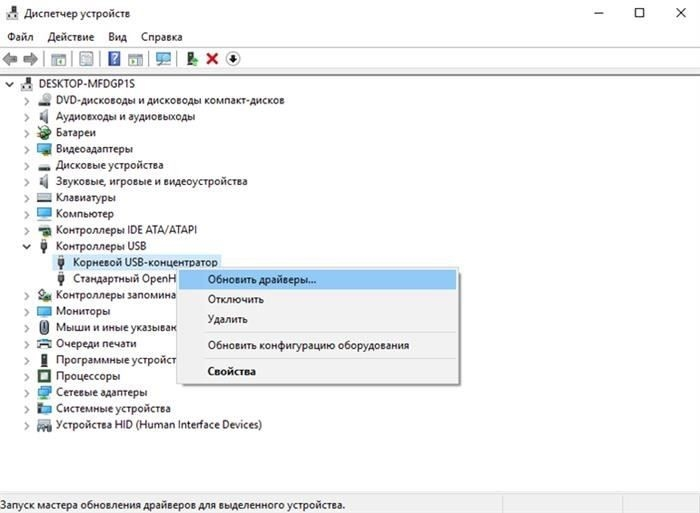Select the DESKTOP-MFDGP1S computer name
Image resolution: width=700 pixels, height=513 pixels.
click(87, 84)
